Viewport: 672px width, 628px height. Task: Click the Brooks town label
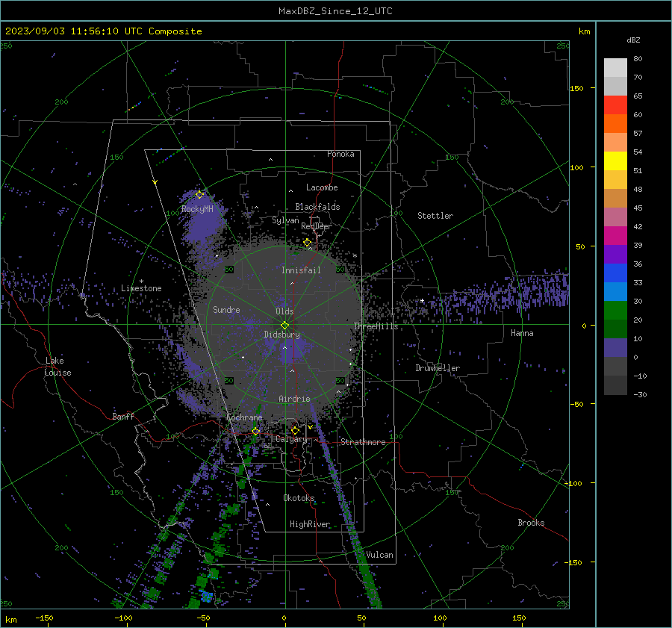[531, 523]
